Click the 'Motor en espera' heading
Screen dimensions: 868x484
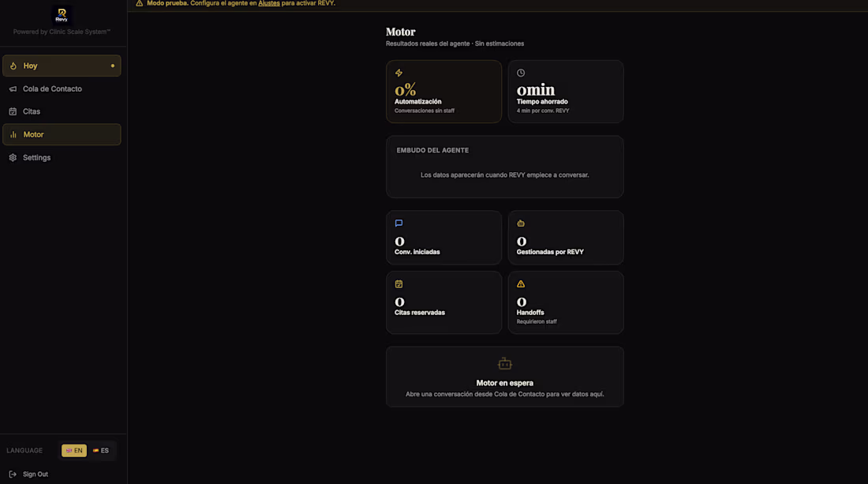pyautogui.click(x=505, y=383)
